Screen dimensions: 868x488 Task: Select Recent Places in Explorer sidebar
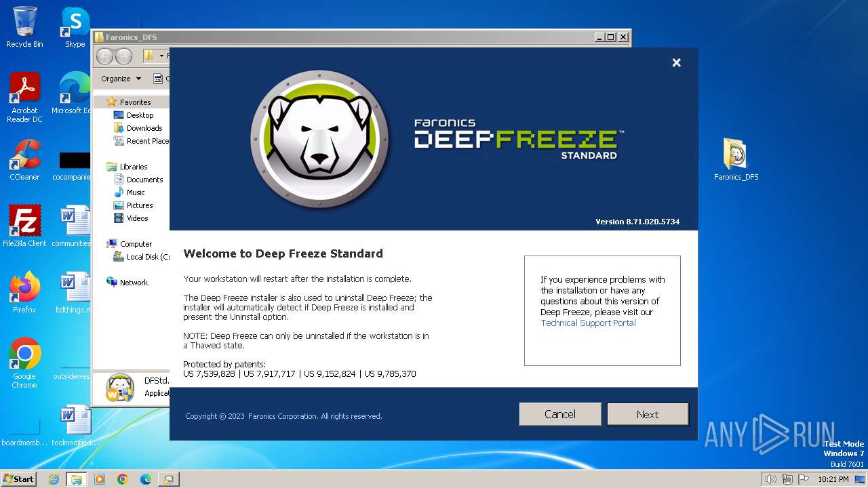tap(141, 141)
